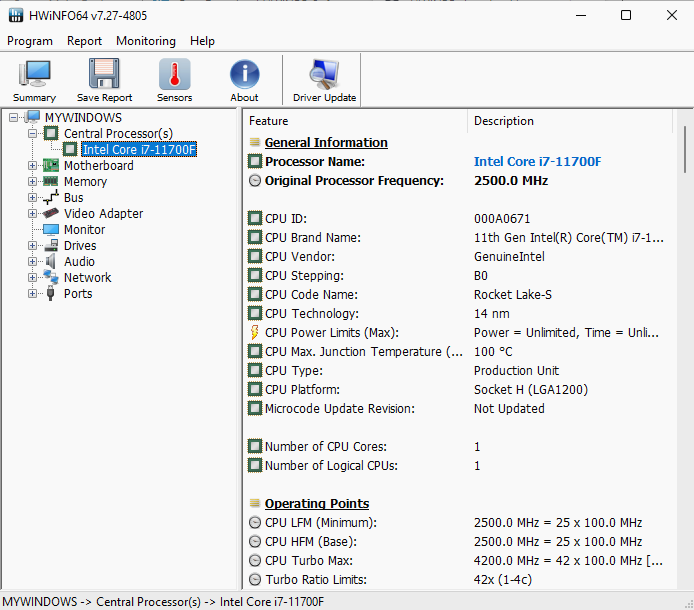Viewport: 694px width, 610px height.
Task: Expand the Memory tree node
Action: click(33, 182)
